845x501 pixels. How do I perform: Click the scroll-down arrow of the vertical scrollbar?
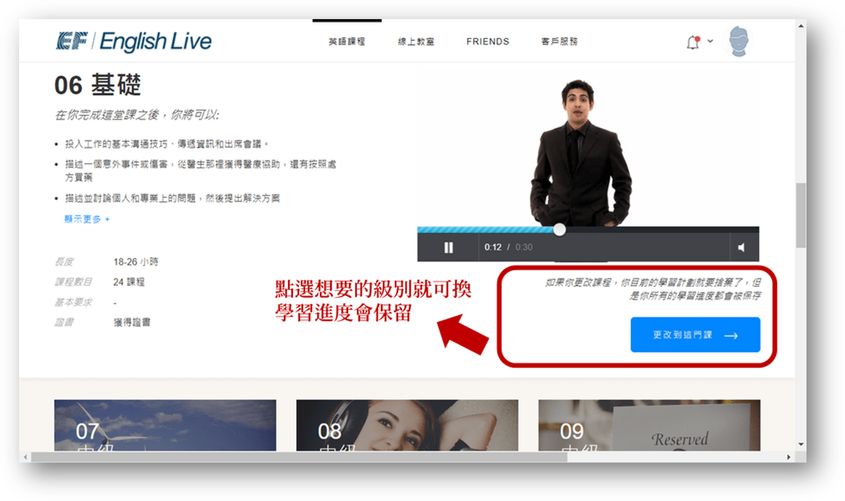[800, 444]
